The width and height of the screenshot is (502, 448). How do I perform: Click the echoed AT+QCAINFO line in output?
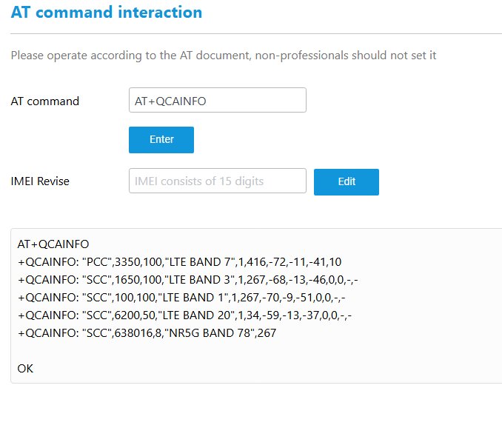[x=53, y=244]
